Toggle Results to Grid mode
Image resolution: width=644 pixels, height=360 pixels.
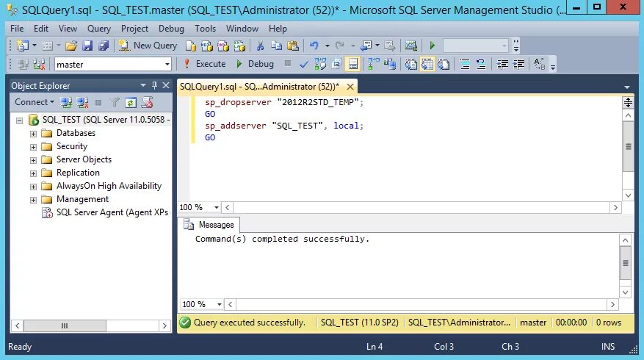(427, 64)
